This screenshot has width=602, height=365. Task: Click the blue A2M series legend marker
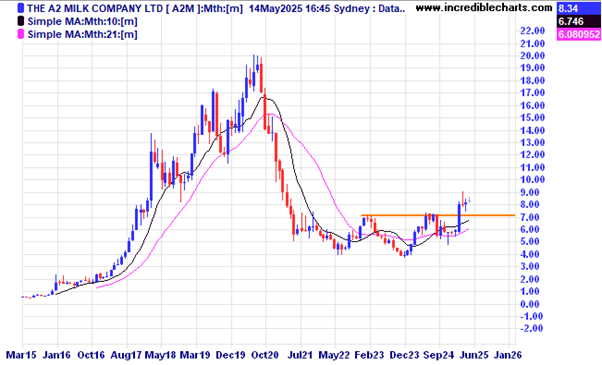pos(21,8)
